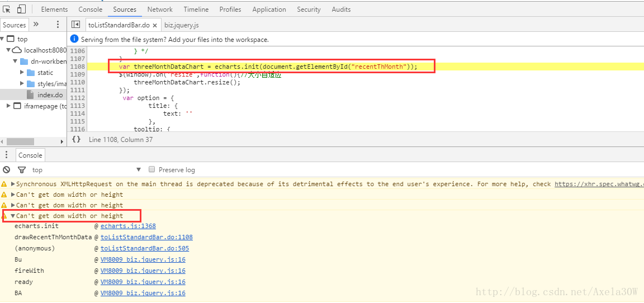The width and height of the screenshot is (644, 303).
Task: Collapse the top frame tree node
Action: 2,39
